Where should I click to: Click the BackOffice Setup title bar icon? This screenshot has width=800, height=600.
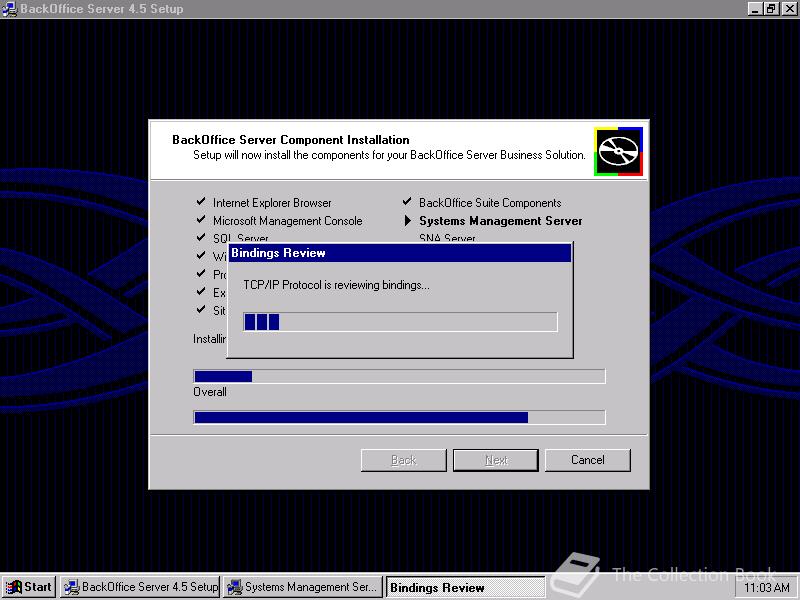pyautogui.click(x=9, y=9)
